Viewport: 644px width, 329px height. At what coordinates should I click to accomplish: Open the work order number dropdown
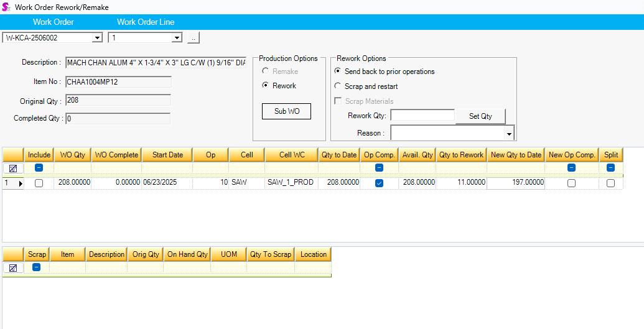(x=96, y=38)
